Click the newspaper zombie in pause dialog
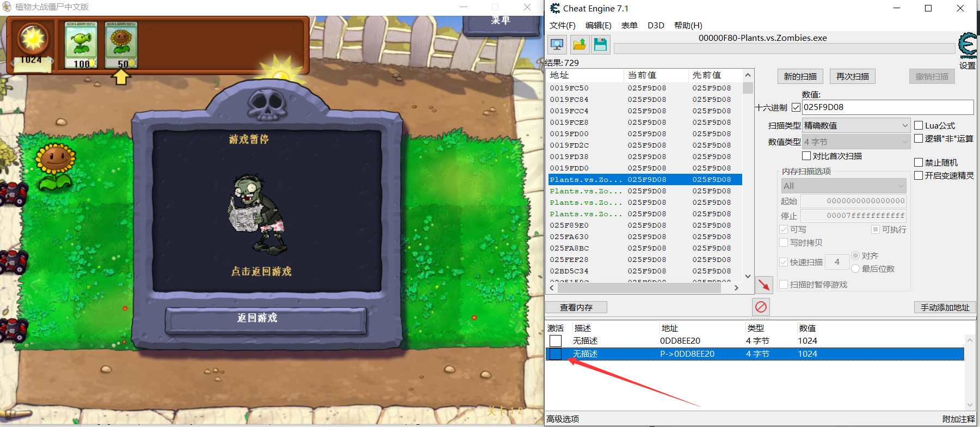980x427 pixels. pos(256,215)
